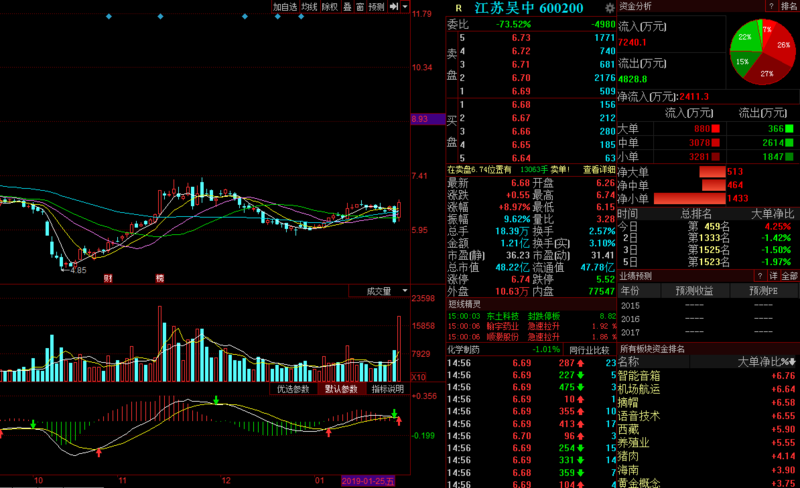This screenshot has height=488, width=800.
Task: Click the 加自选 add-to-watchlist button
Action: pyautogui.click(x=285, y=7)
